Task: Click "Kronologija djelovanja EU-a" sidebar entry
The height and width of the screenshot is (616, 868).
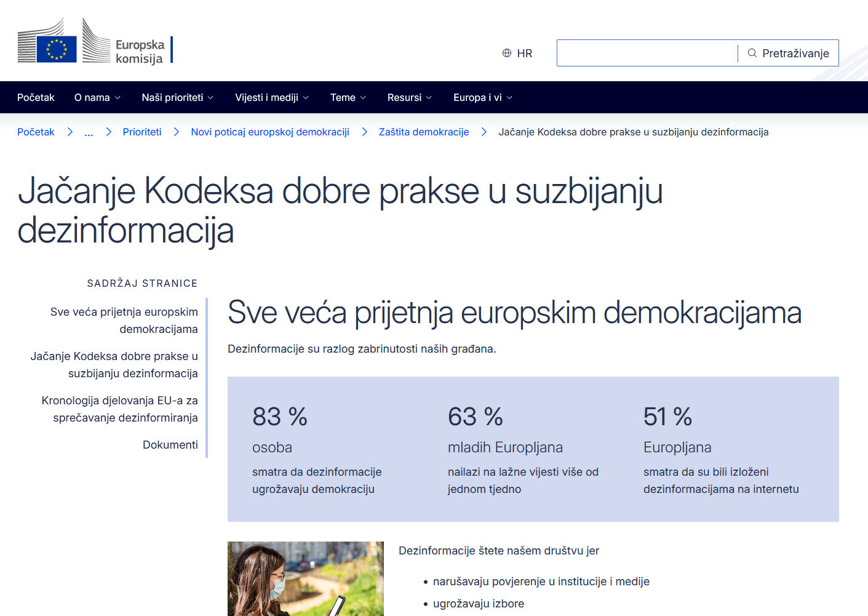Action: 120,409
